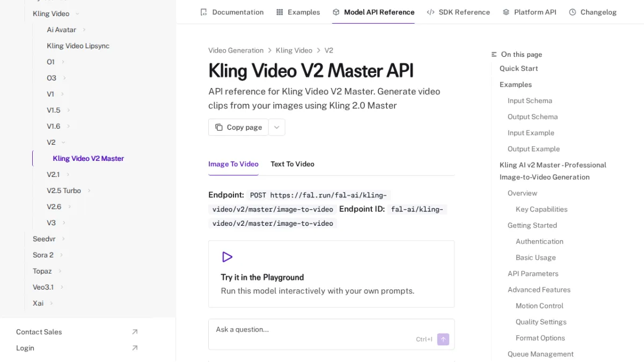
Task: Click the purple send arrow button
Action: [443, 339]
